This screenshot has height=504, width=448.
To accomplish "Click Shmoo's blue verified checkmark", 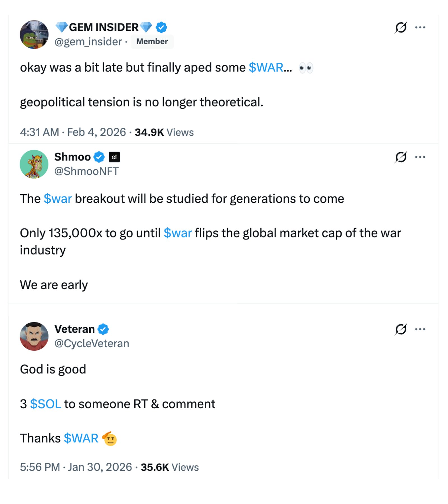I will click(99, 157).
